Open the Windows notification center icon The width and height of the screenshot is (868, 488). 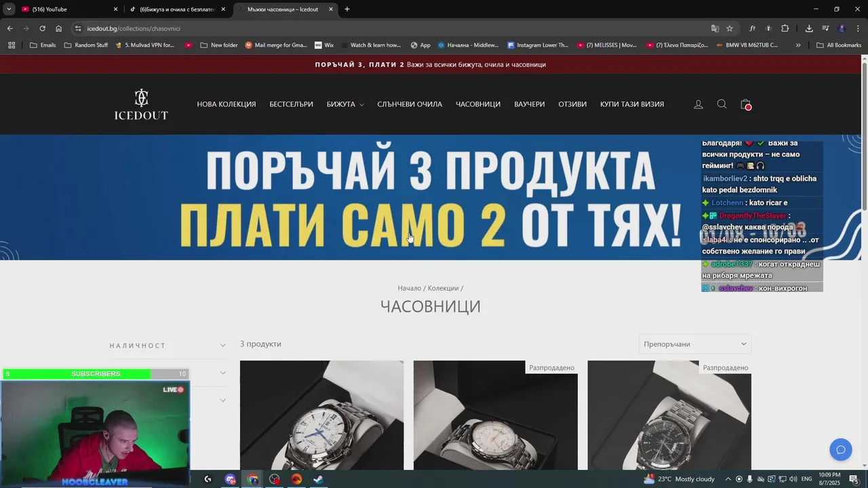pos(854,479)
